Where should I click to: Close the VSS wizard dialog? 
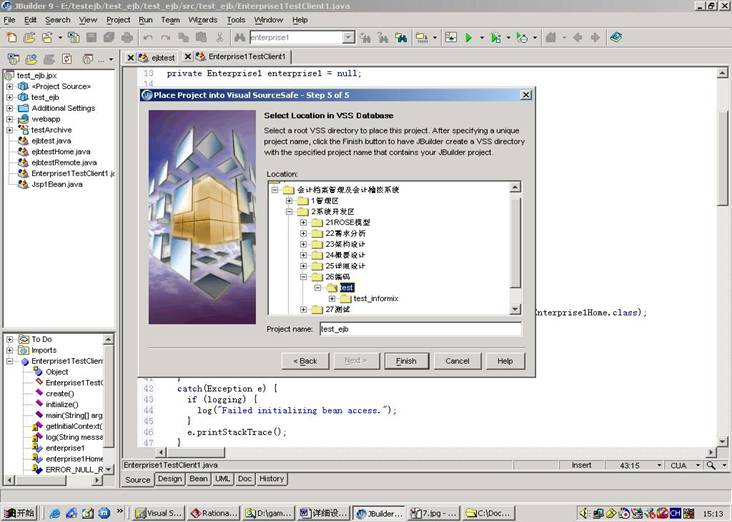coord(526,95)
